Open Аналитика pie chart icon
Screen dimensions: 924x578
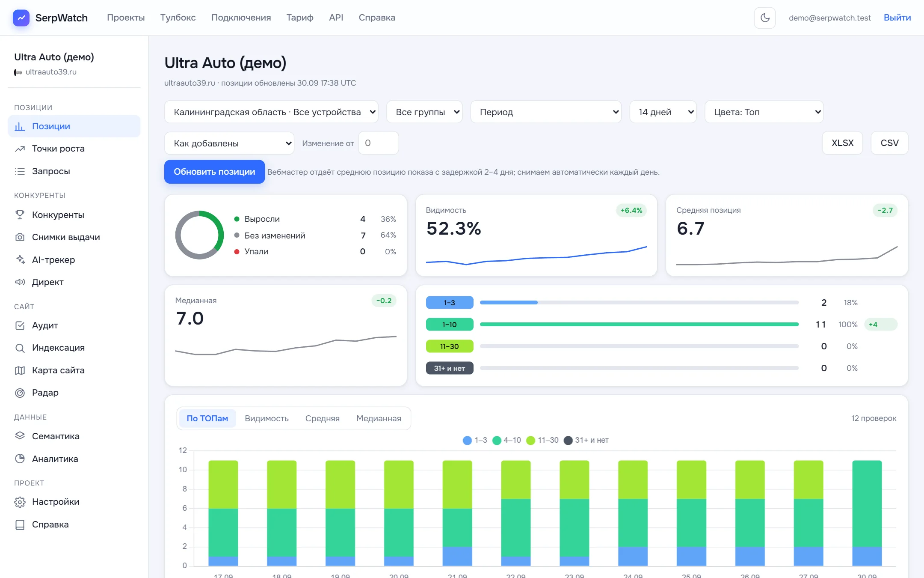click(20, 459)
